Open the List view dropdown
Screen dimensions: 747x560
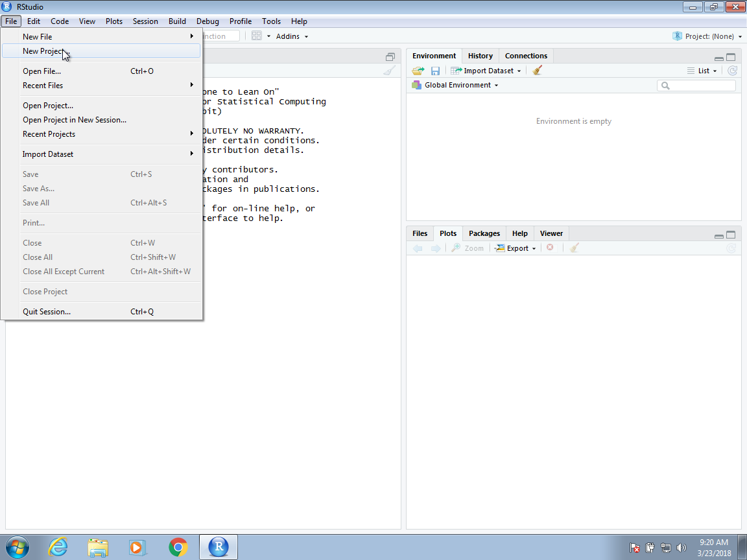tap(702, 71)
